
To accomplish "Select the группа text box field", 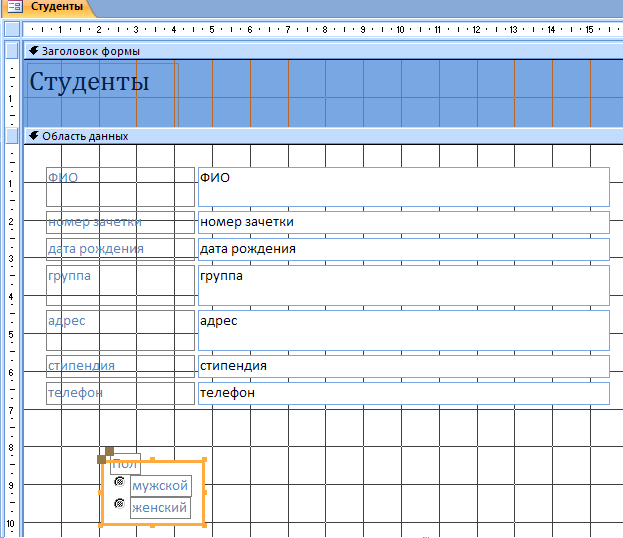I will click(x=404, y=286).
